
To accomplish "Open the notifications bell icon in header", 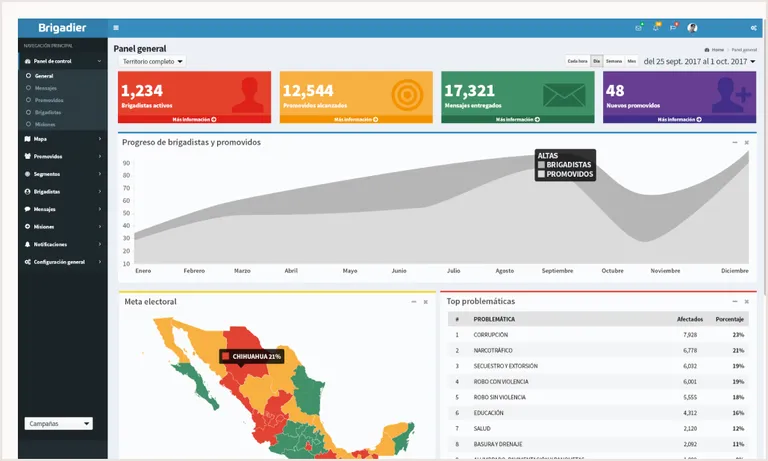I will click(x=656, y=28).
